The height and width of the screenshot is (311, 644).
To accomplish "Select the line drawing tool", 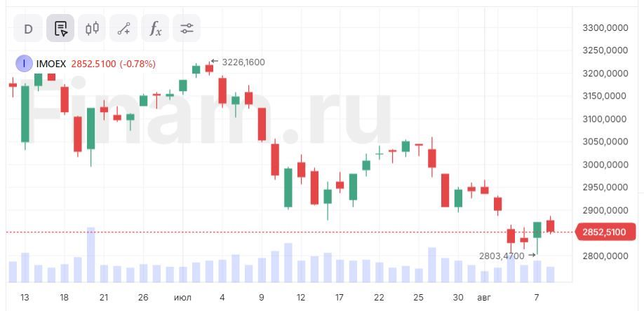I will pyautogui.click(x=123, y=29).
